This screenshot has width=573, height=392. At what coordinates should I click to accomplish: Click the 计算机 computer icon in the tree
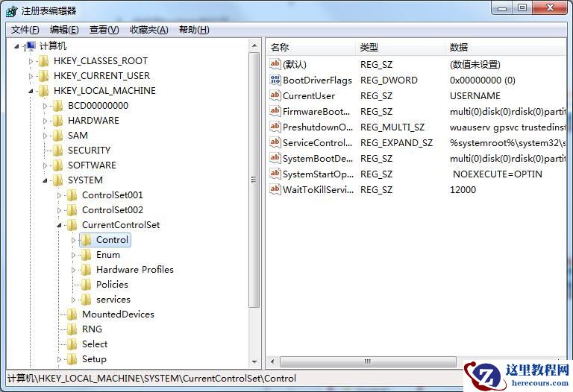(x=30, y=46)
